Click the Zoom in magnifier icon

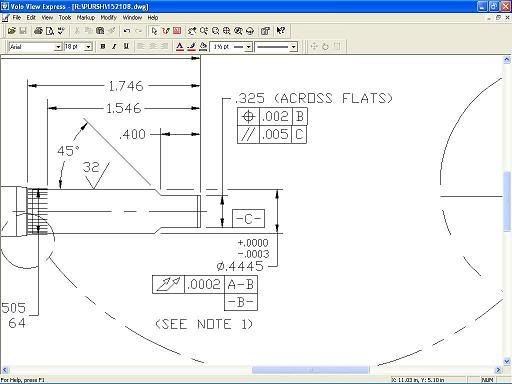point(204,31)
